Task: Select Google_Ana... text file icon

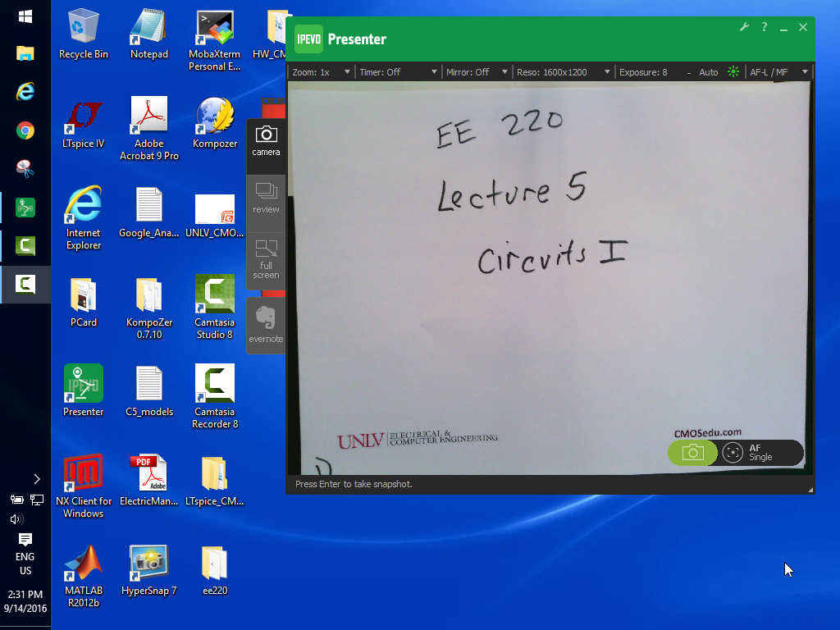Action: pos(149,212)
